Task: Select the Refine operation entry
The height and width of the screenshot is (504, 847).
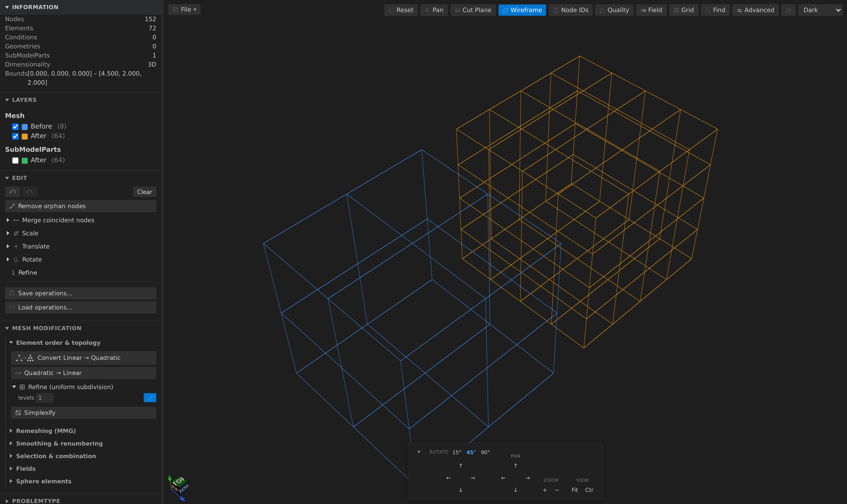Action: (80, 273)
